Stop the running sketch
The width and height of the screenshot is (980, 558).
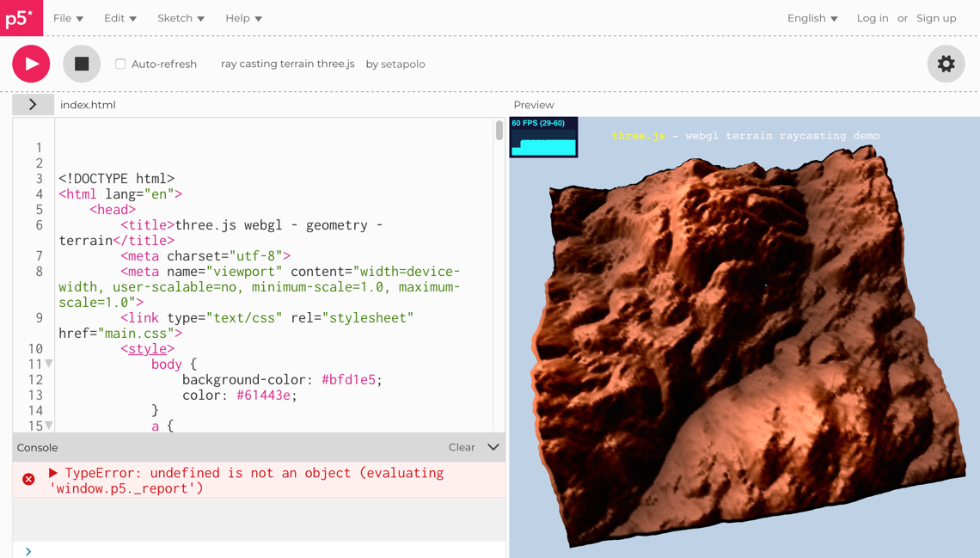click(x=82, y=64)
